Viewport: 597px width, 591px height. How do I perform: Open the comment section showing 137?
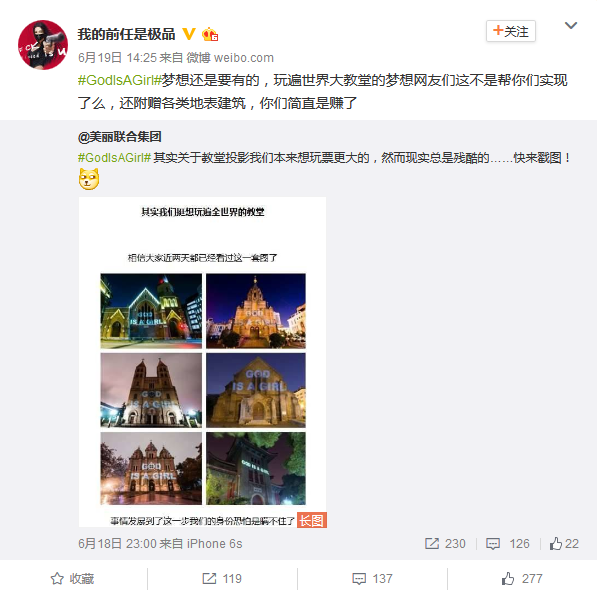tap(372, 579)
